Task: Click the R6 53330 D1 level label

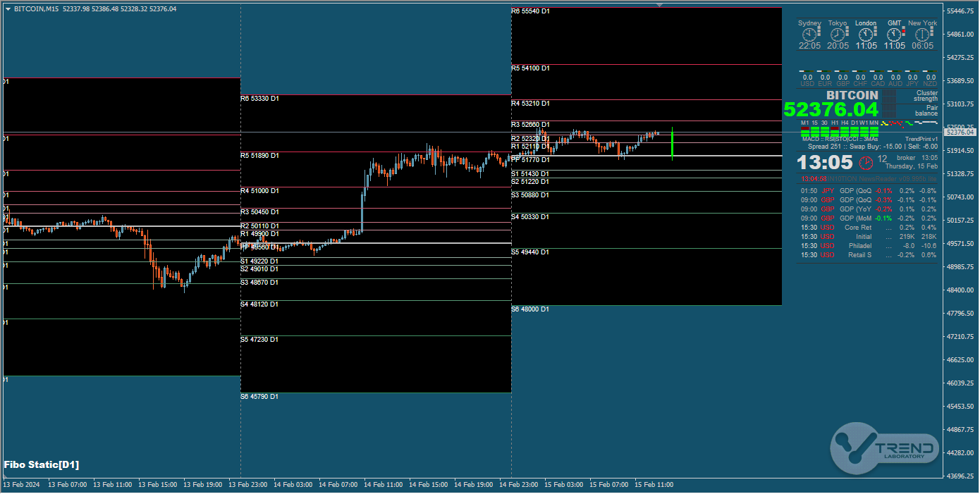Action: pos(260,99)
